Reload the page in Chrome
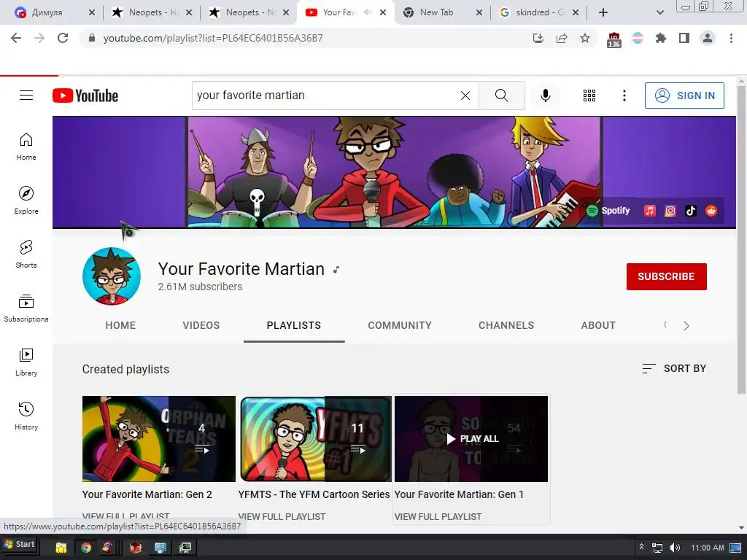The width and height of the screenshot is (747, 560). tap(63, 38)
